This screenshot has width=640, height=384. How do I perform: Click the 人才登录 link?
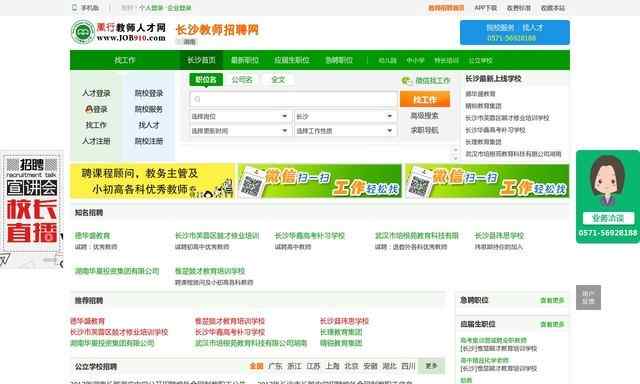click(96, 93)
